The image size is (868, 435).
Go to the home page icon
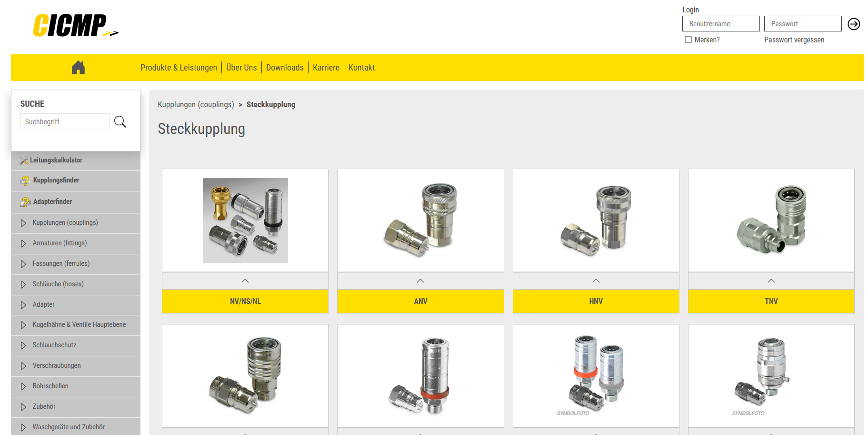click(78, 68)
